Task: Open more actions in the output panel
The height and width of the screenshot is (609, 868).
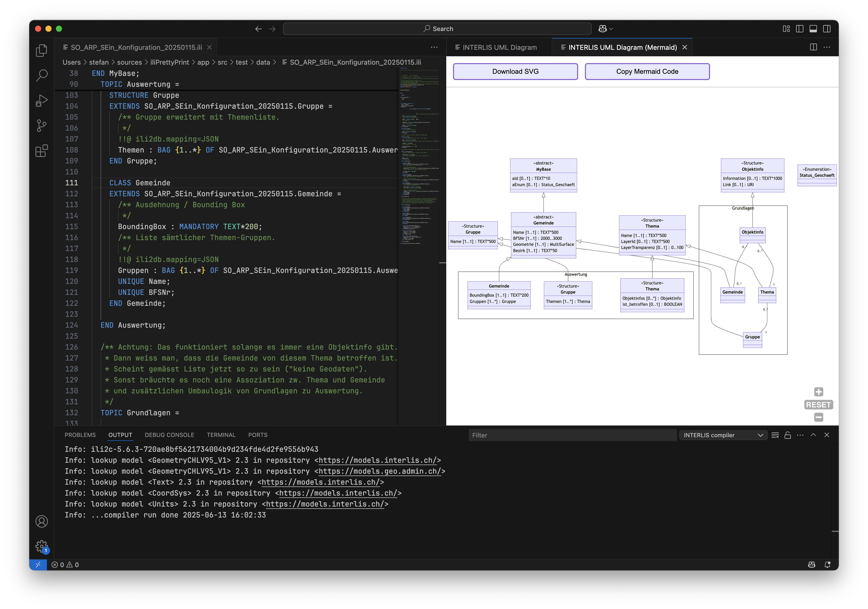Action: tap(800, 435)
